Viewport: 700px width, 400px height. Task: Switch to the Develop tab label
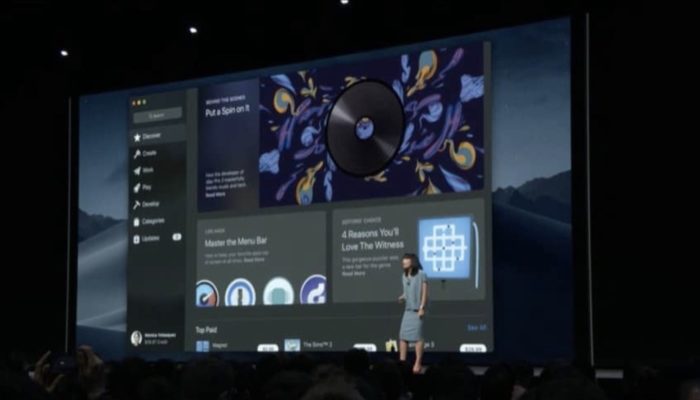click(x=150, y=204)
